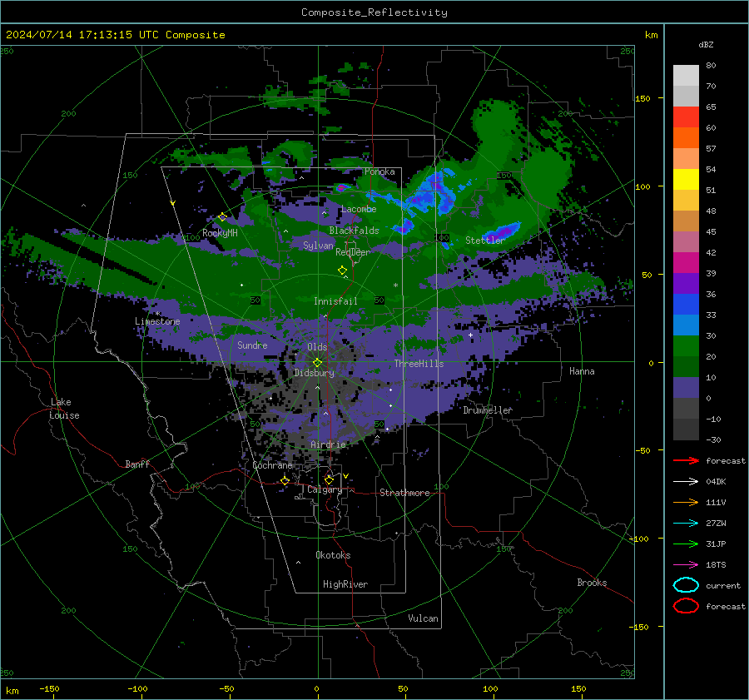Click yellow diamond marker below RedDeer
Image resolution: width=749 pixels, height=700 pixels.
point(343,271)
